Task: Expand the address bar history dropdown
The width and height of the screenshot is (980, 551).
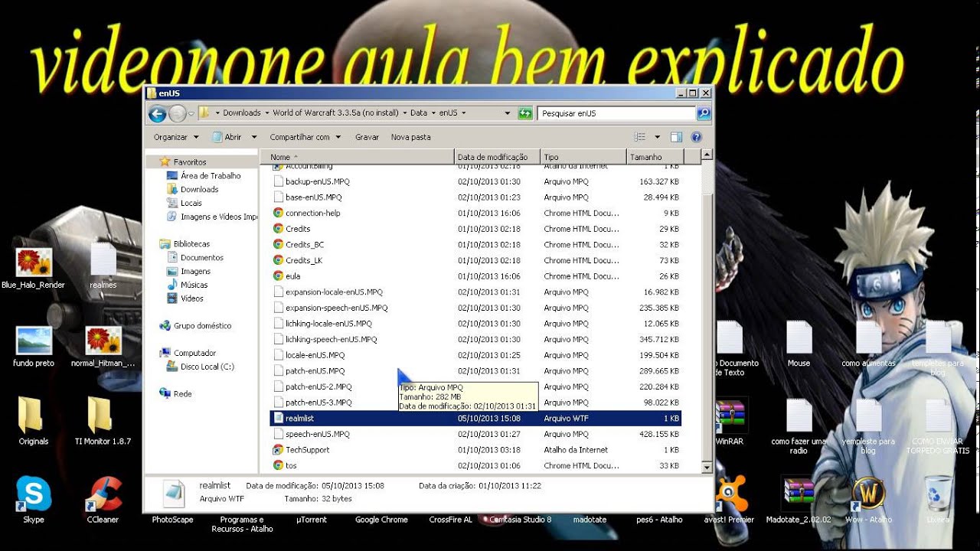Action: (x=507, y=113)
